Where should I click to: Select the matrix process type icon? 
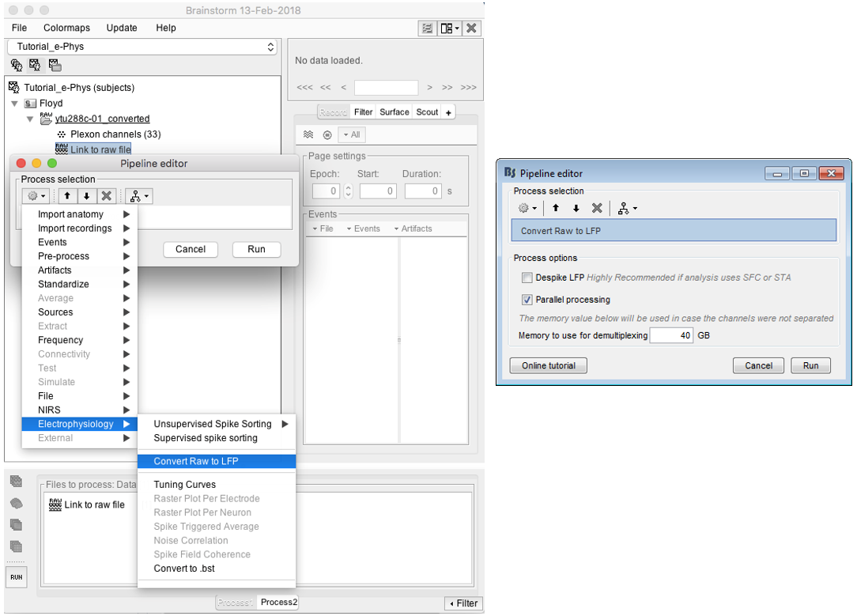17,546
